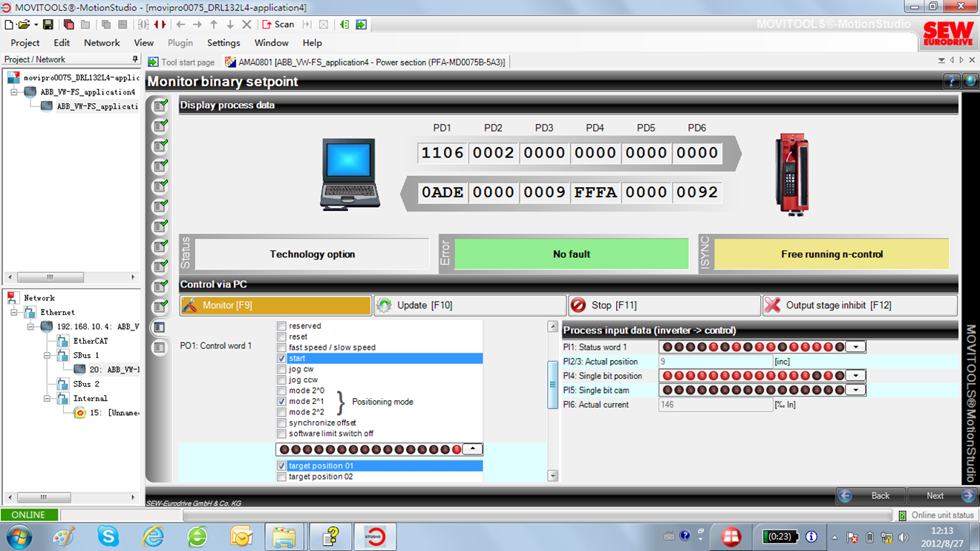This screenshot has width=980, height=551.
Task: Switch to the Tool start page tab
Action: click(x=182, y=62)
